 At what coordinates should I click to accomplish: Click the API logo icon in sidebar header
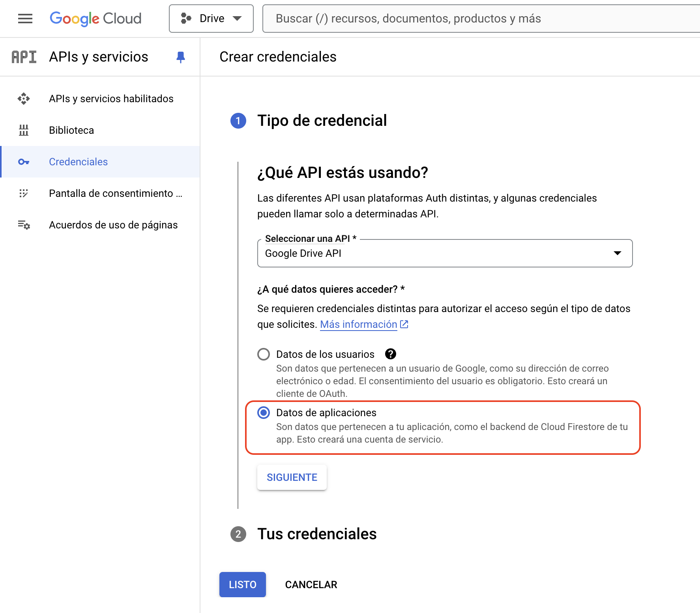pos(24,57)
